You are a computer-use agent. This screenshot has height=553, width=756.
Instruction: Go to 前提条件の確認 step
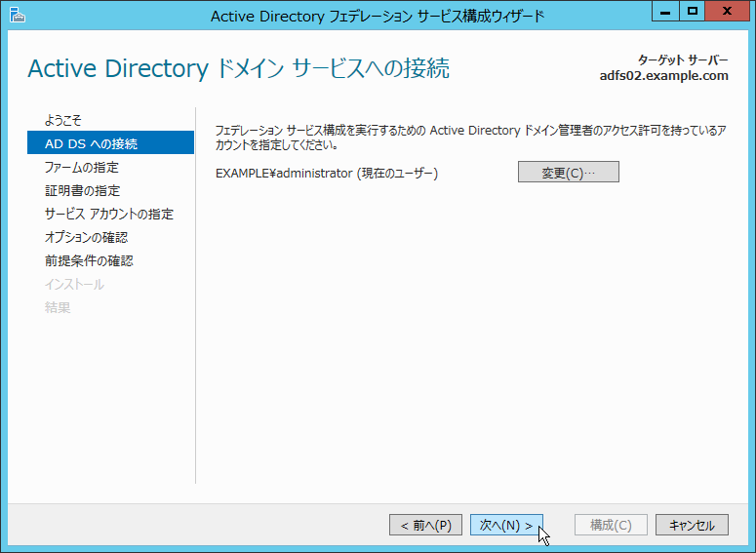pyautogui.click(x=89, y=260)
